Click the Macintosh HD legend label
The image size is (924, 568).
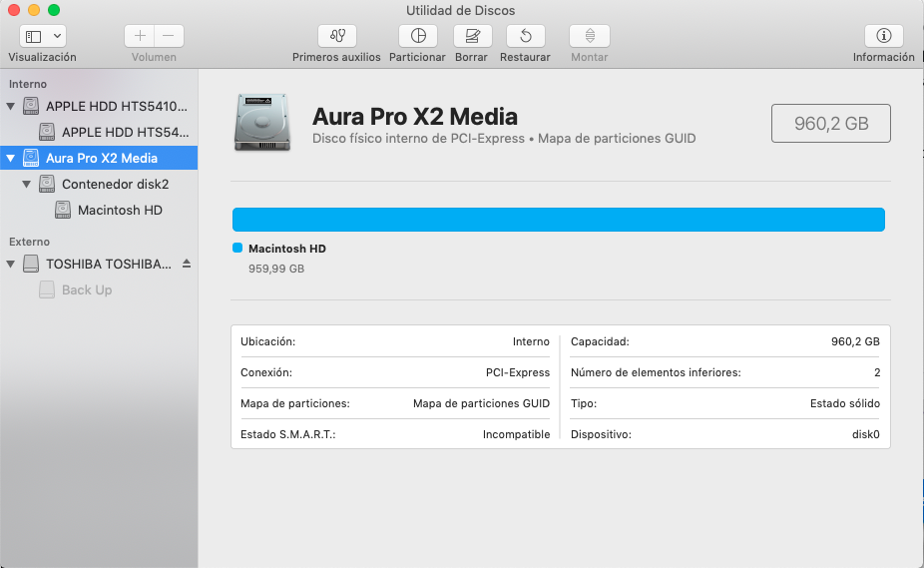[287, 249]
